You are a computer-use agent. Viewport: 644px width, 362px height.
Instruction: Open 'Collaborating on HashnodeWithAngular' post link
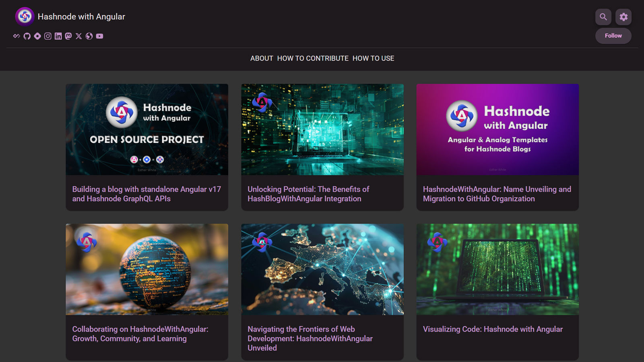(x=140, y=334)
